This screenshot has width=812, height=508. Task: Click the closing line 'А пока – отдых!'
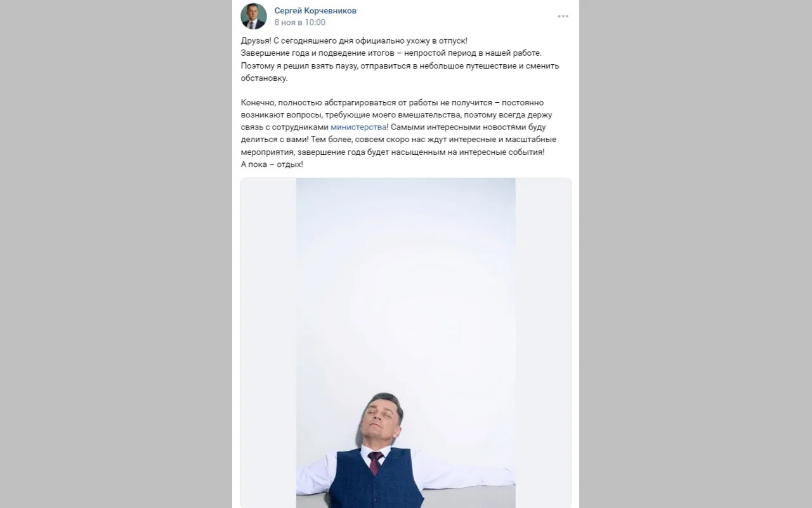point(272,164)
